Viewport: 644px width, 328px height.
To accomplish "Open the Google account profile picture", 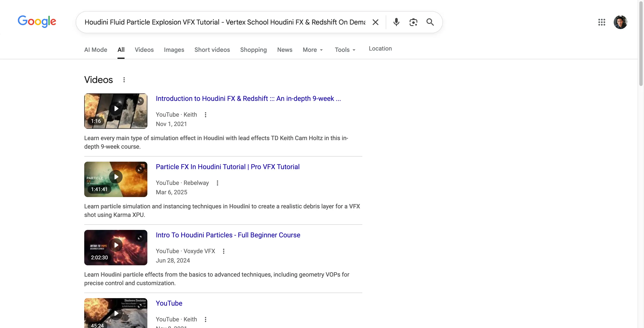I will tap(620, 22).
